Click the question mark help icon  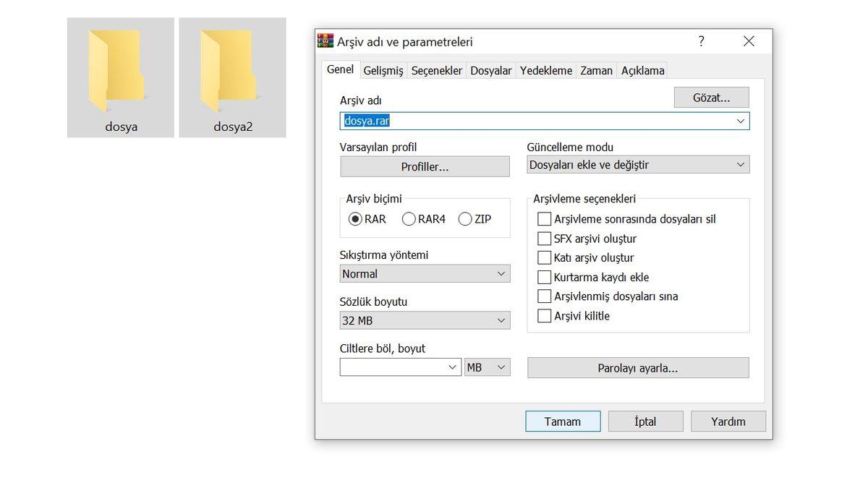click(701, 41)
